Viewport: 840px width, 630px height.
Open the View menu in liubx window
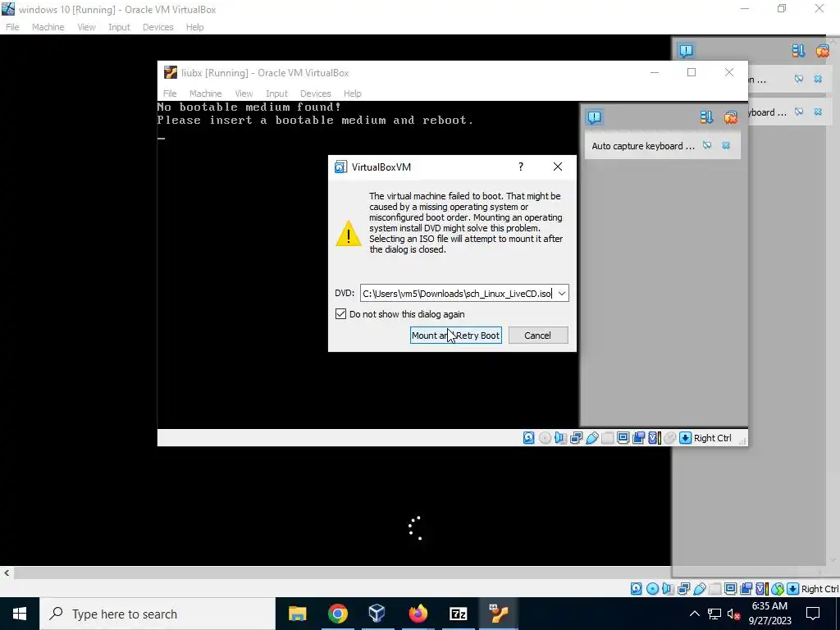point(244,94)
